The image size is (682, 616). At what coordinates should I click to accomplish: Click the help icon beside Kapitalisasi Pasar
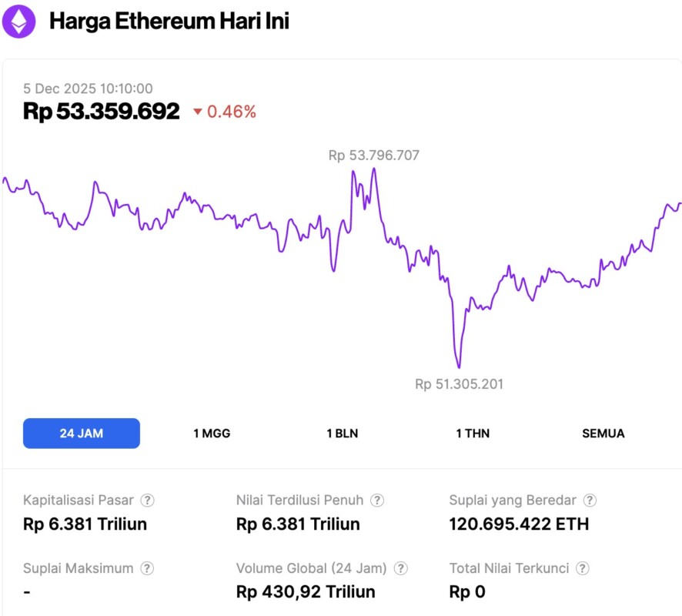click(147, 500)
